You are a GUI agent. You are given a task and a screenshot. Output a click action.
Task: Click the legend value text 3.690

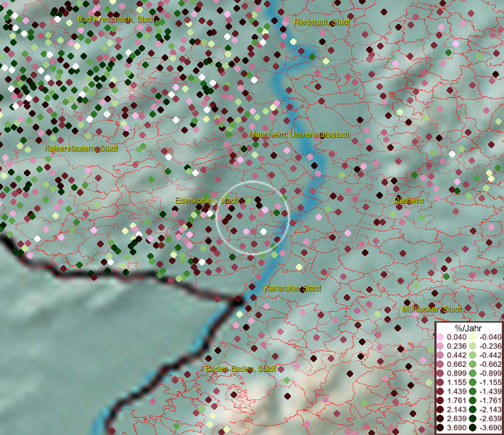pyautogui.click(x=456, y=428)
